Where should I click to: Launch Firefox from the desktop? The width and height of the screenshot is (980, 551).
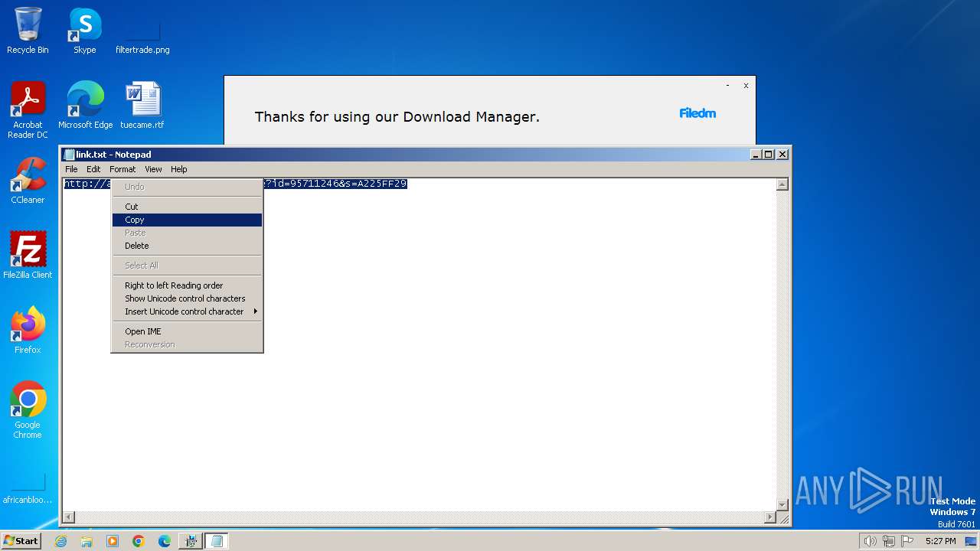[28, 331]
